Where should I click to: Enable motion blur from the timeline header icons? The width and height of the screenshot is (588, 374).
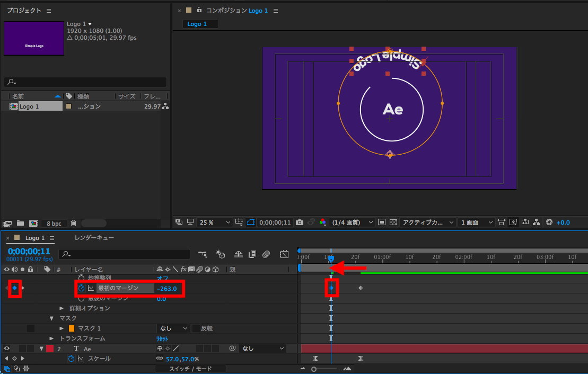267,254
